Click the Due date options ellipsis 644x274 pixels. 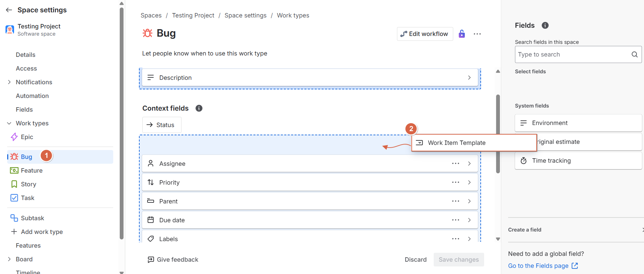pyautogui.click(x=456, y=220)
